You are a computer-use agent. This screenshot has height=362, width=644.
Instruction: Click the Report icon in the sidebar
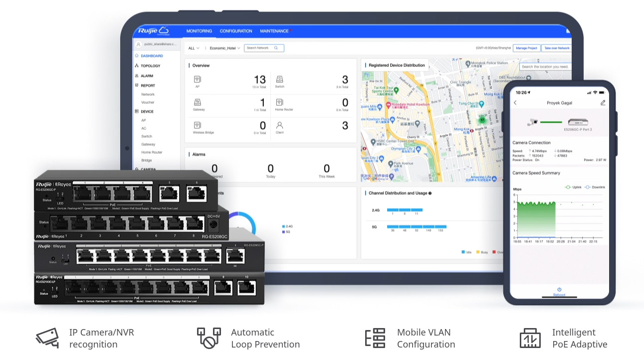[137, 85]
